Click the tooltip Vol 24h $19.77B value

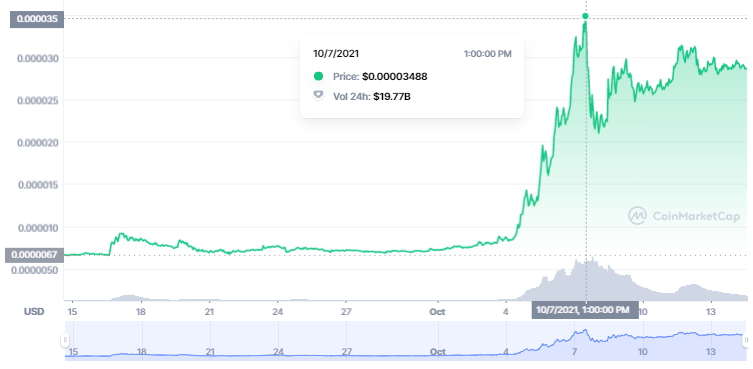coord(392,97)
